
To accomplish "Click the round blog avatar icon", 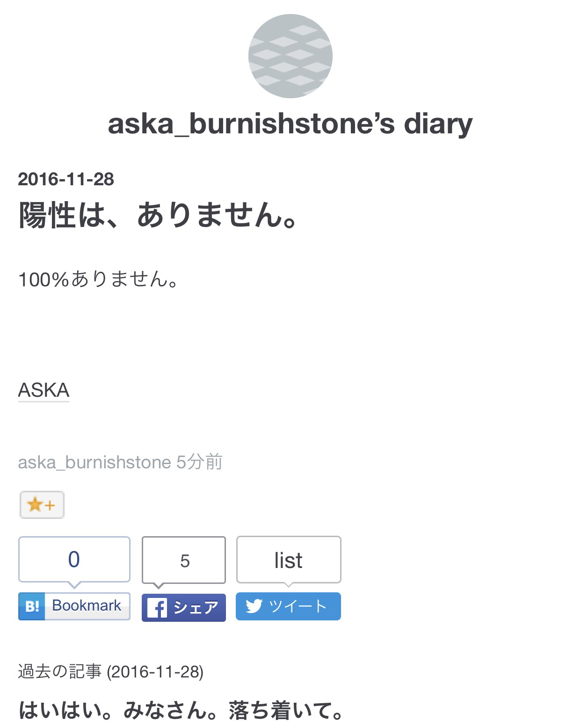I will click(x=290, y=56).
